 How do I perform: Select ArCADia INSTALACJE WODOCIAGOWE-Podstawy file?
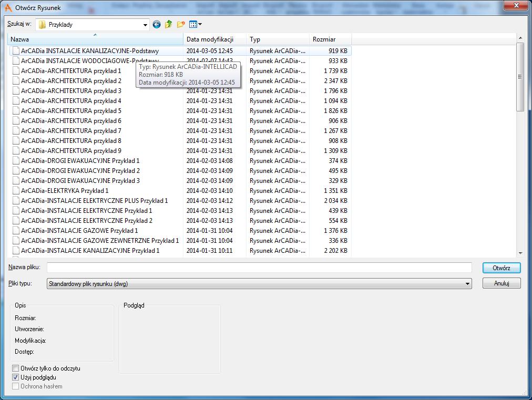point(89,61)
